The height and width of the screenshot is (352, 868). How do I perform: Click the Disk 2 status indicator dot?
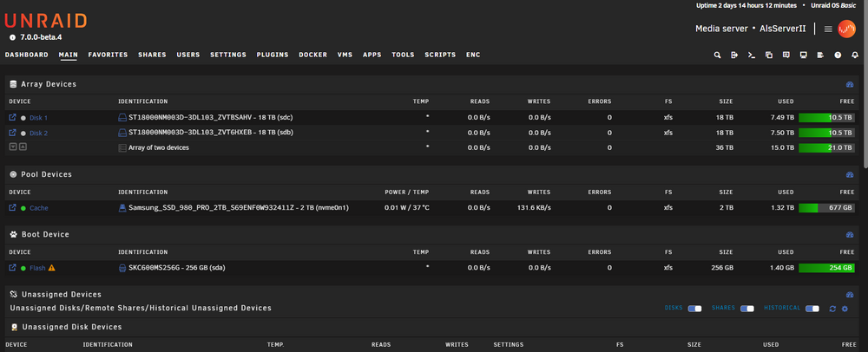[x=23, y=134]
